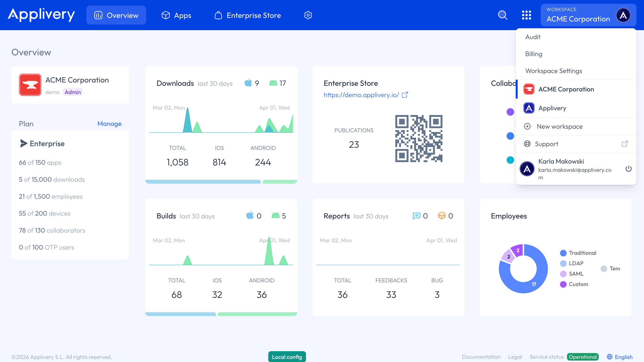This screenshot has width=644, height=362.
Task: Click the settings gear icon in navbar
Action: coord(308,15)
